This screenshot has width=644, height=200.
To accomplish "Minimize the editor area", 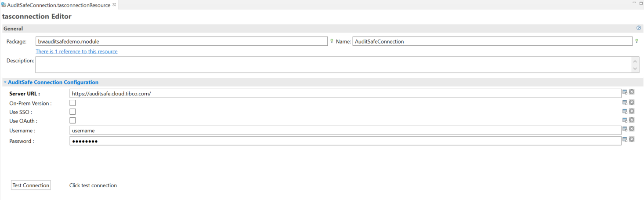I will (634, 3).
